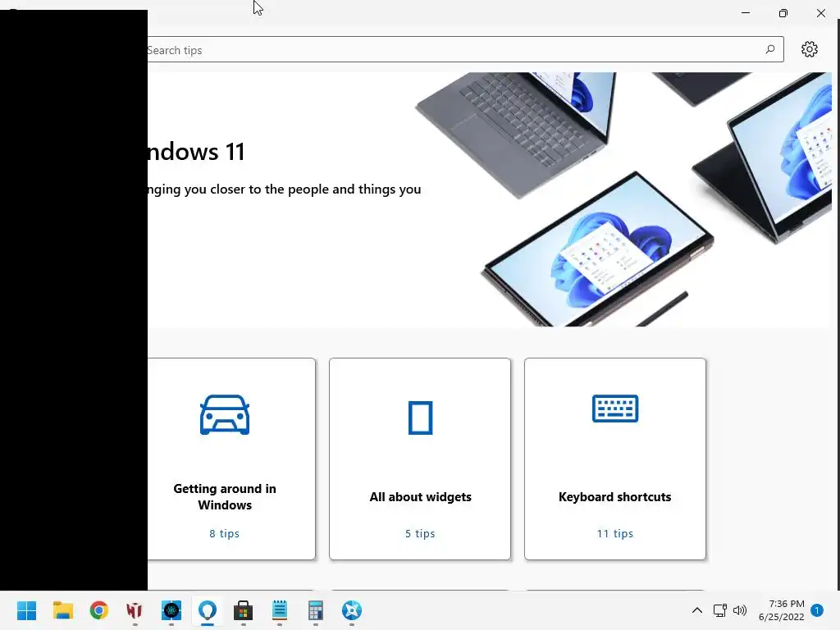Click the widgets rectangle icon
Viewport: 840px width, 630px height.
tap(421, 418)
